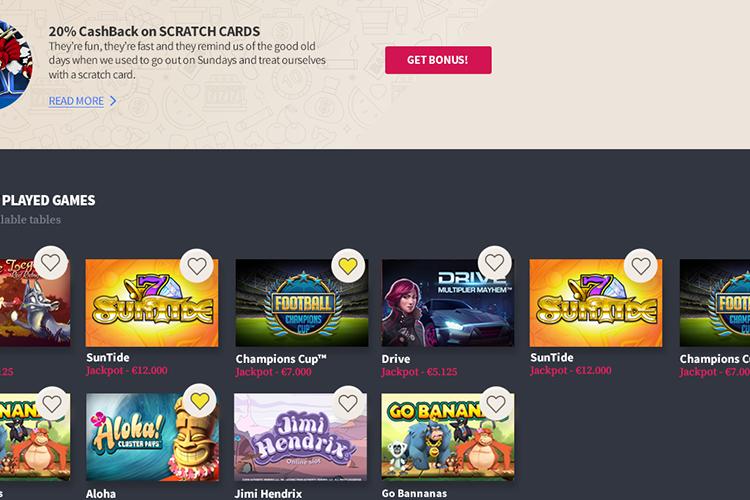Screen dimensions: 750x500
Task: Open the Jimi Hendrix game thumbnail
Action: [x=300, y=437]
